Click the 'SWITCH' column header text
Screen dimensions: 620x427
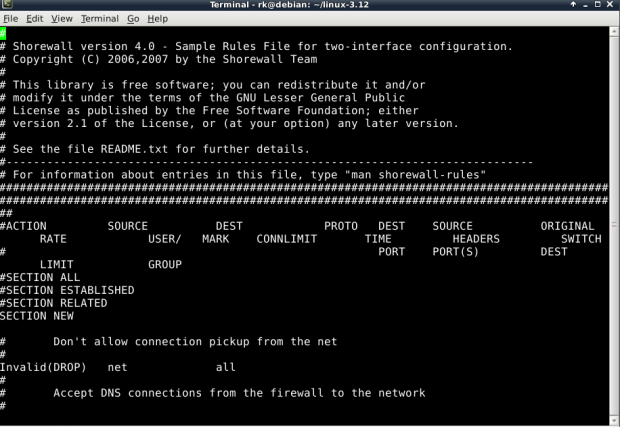coord(581,239)
